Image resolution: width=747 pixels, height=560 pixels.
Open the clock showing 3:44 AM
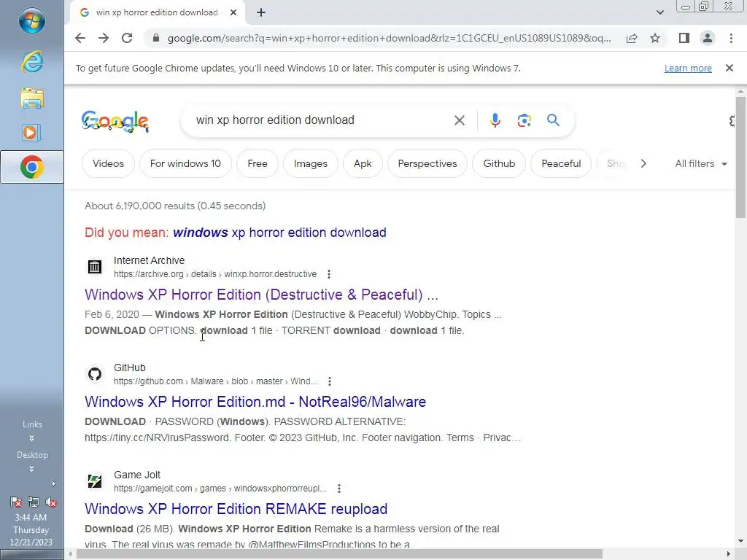point(31,529)
